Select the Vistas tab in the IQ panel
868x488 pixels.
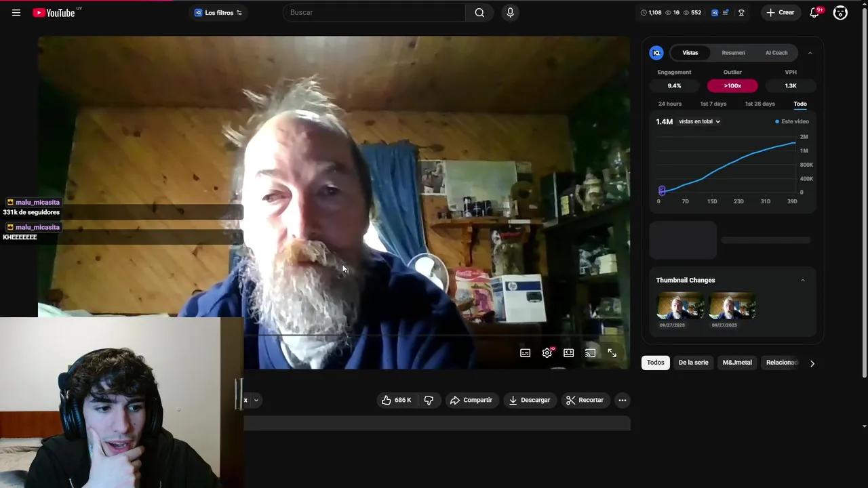pos(690,53)
